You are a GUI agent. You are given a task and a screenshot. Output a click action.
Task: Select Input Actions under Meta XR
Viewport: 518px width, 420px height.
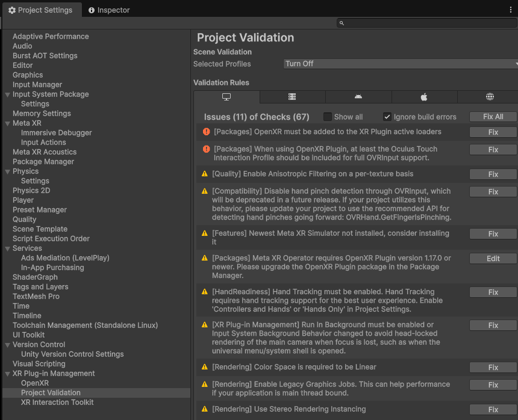coord(43,142)
